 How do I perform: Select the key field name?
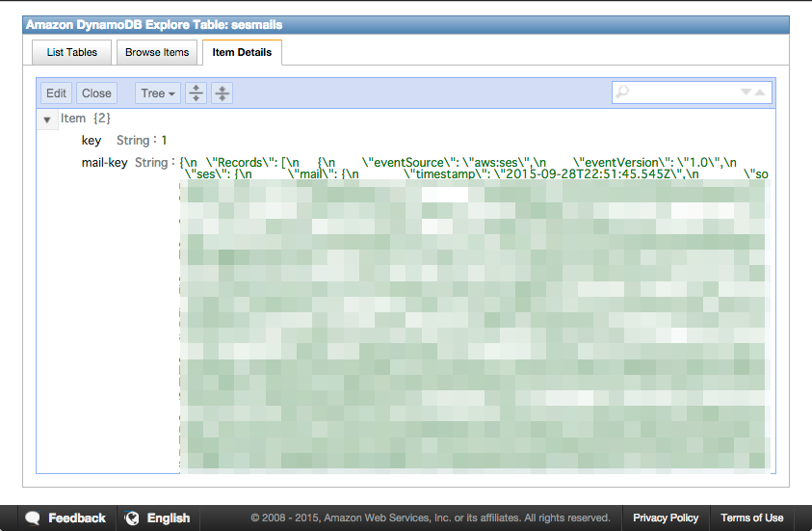(92, 141)
